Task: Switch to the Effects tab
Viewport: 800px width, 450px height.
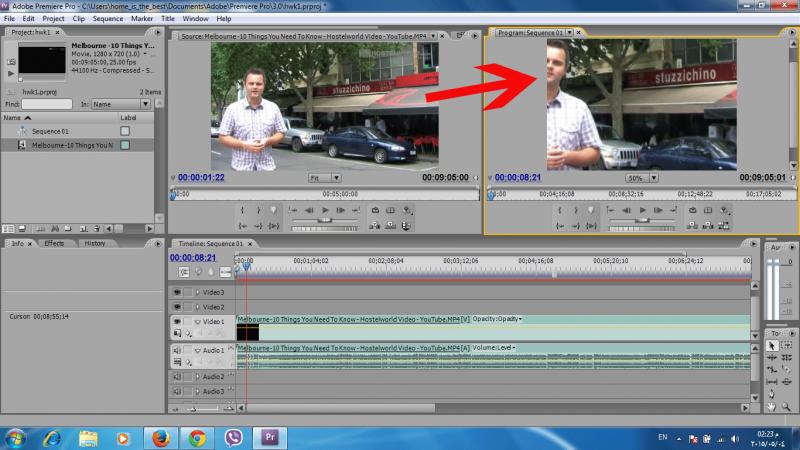Action: 54,243
